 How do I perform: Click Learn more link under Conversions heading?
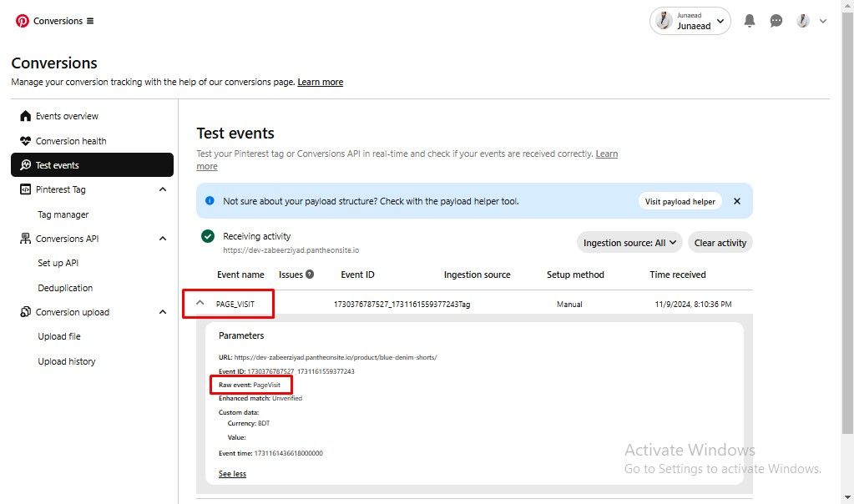point(321,82)
